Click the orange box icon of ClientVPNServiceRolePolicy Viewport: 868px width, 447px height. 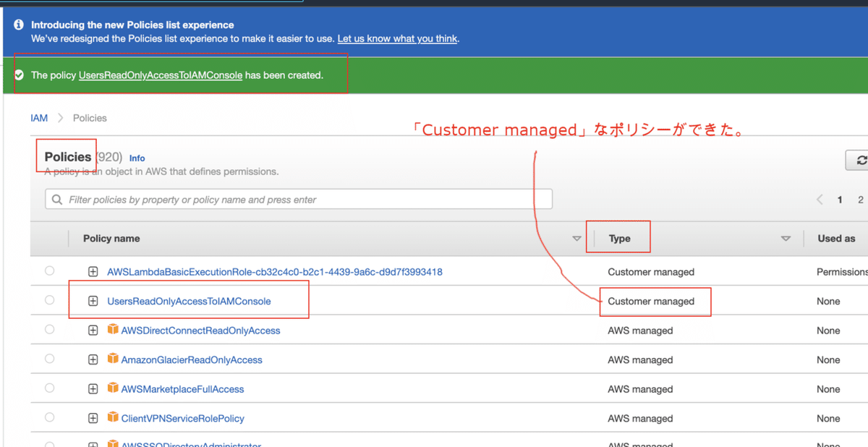(x=113, y=417)
